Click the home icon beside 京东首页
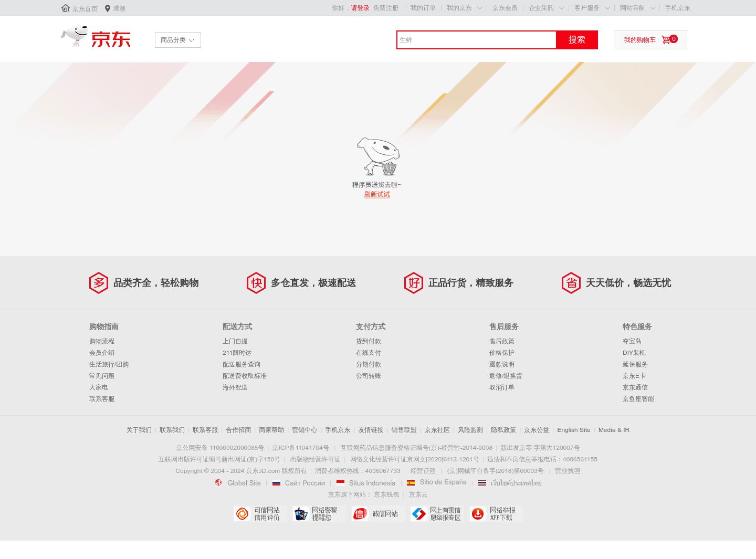This screenshot has height=559, width=756. (x=66, y=8)
